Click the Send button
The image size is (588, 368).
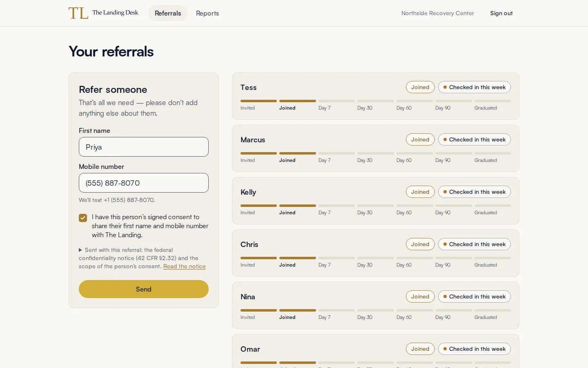pyautogui.click(x=144, y=289)
